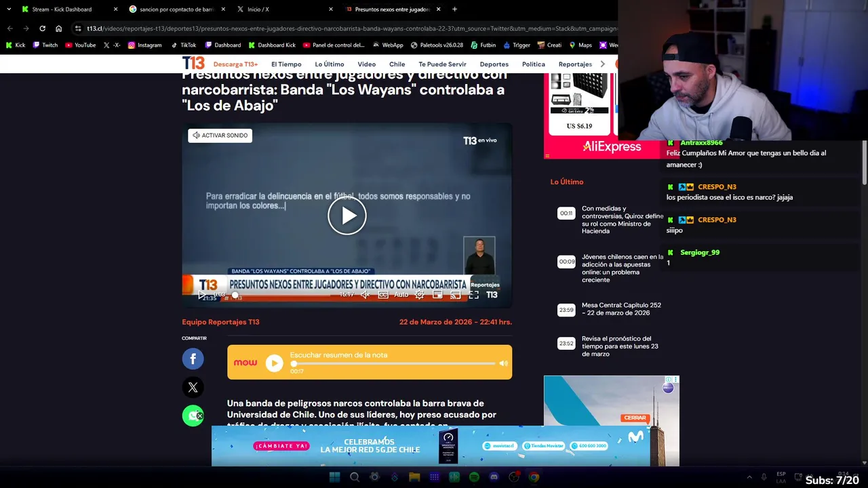Click the ACTIVAR SONIDO button
Image resolution: width=868 pixels, height=488 pixels.
coord(220,136)
